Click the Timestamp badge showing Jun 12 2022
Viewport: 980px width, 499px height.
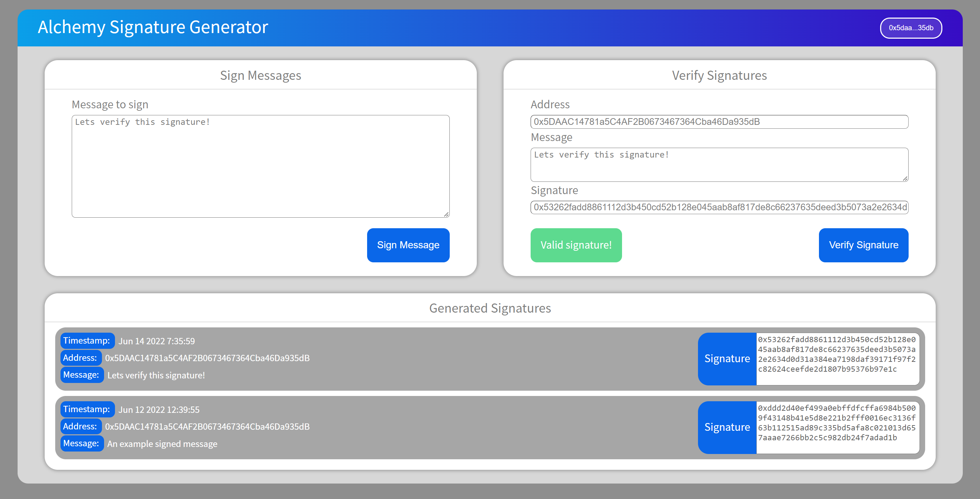tap(87, 409)
